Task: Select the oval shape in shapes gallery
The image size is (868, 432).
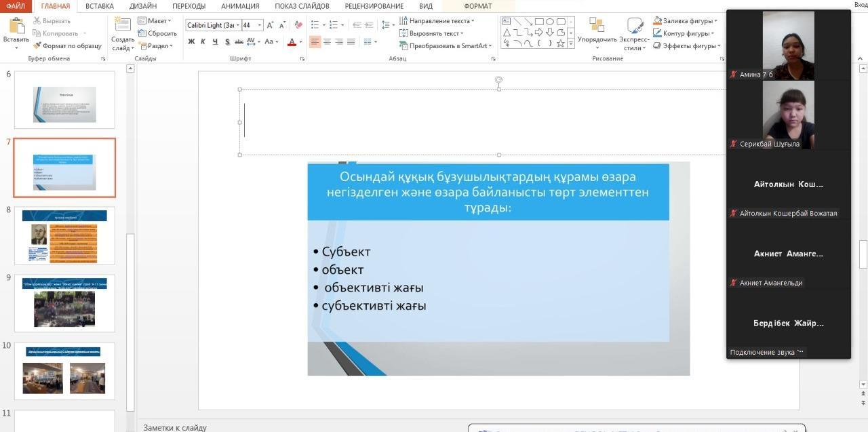Action: tap(550, 22)
